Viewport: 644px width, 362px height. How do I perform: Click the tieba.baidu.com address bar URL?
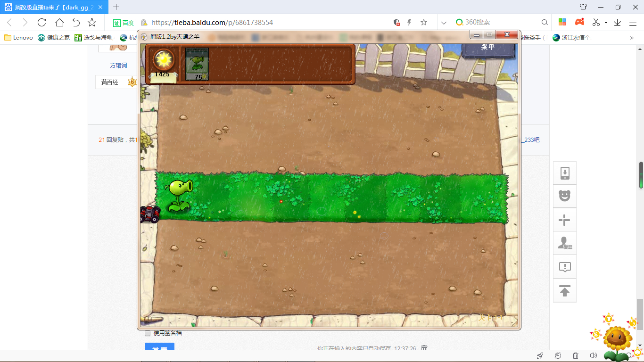(212, 23)
